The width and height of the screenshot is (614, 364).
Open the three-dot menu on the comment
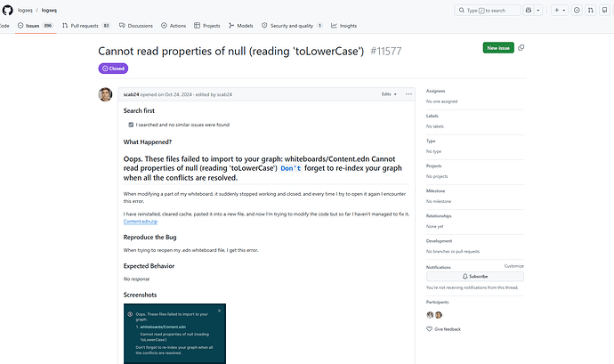point(408,94)
